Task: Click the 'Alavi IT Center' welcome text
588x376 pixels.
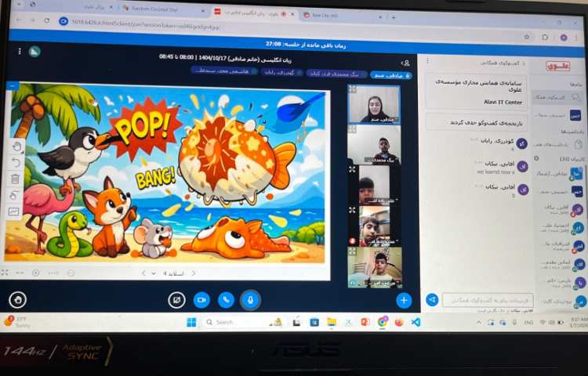Action: [503, 102]
